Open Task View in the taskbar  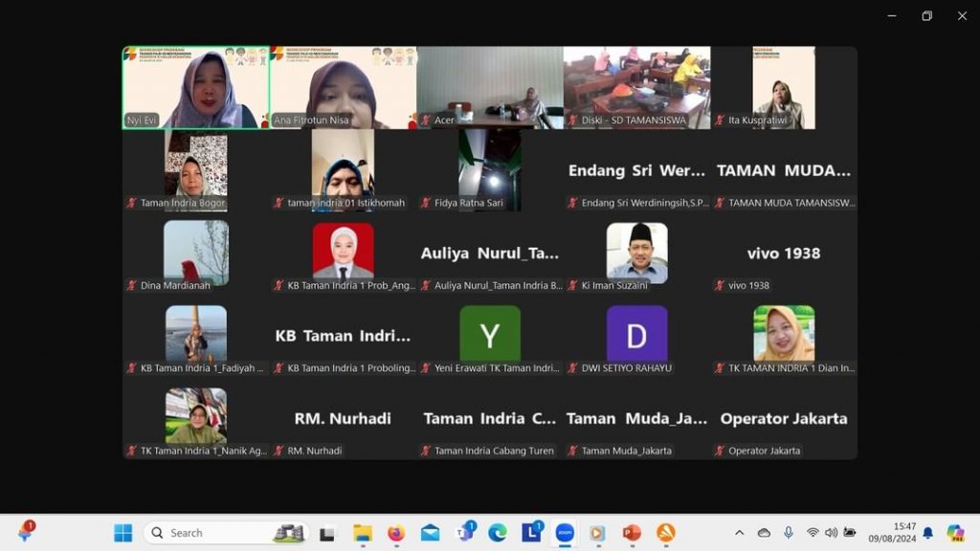[327, 533]
